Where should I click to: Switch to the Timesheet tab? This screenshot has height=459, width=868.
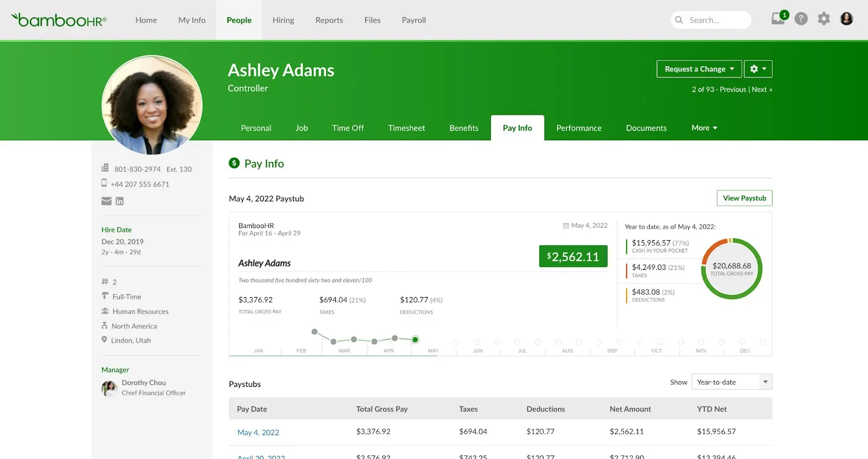[406, 128]
